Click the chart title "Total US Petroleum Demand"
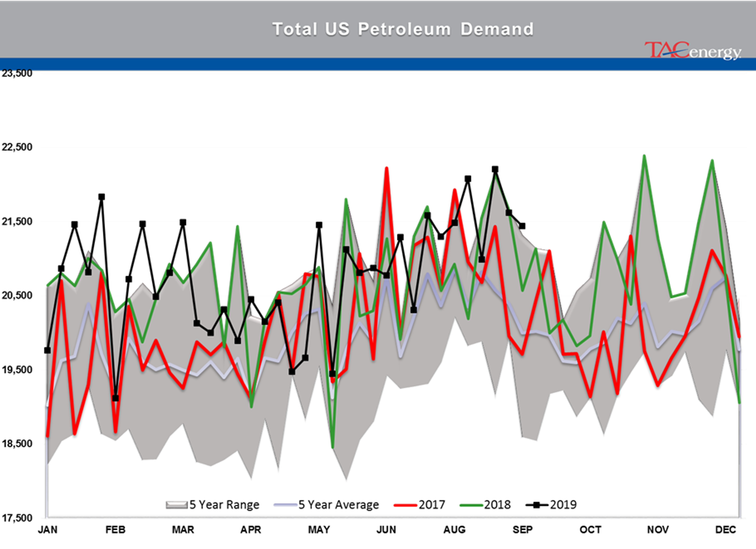The width and height of the screenshot is (756, 549). pyautogui.click(x=403, y=29)
